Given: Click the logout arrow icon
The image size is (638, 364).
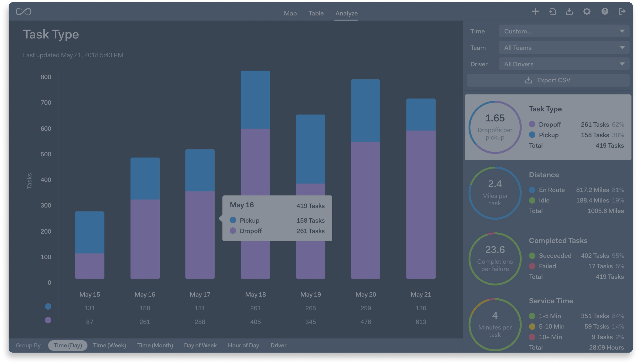Looking at the screenshot, I should click(622, 11).
